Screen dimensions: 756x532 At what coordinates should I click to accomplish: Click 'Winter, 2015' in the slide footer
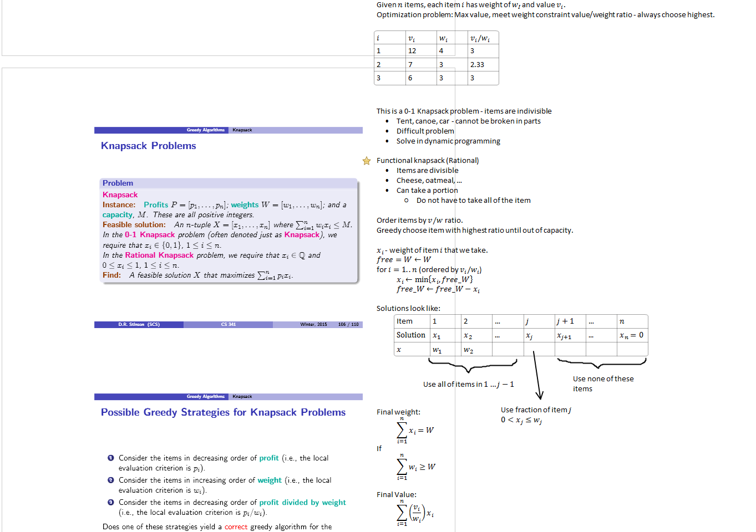tap(313, 325)
